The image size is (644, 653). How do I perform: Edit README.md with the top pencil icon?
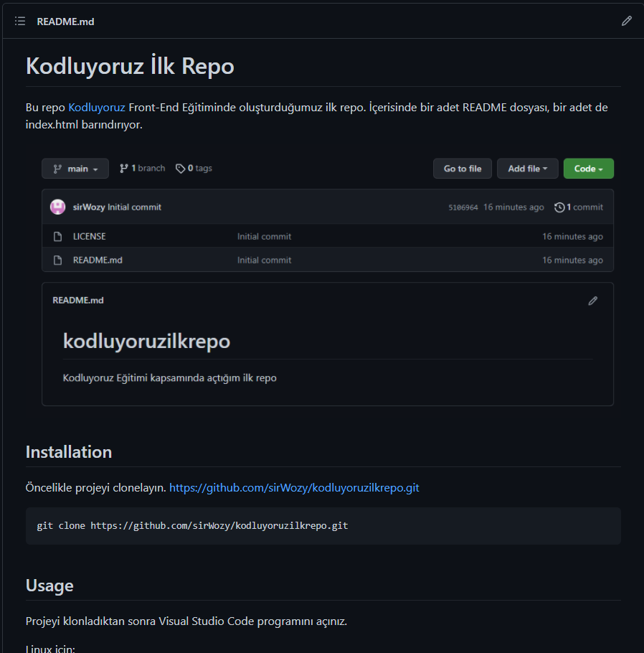point(627,21)
